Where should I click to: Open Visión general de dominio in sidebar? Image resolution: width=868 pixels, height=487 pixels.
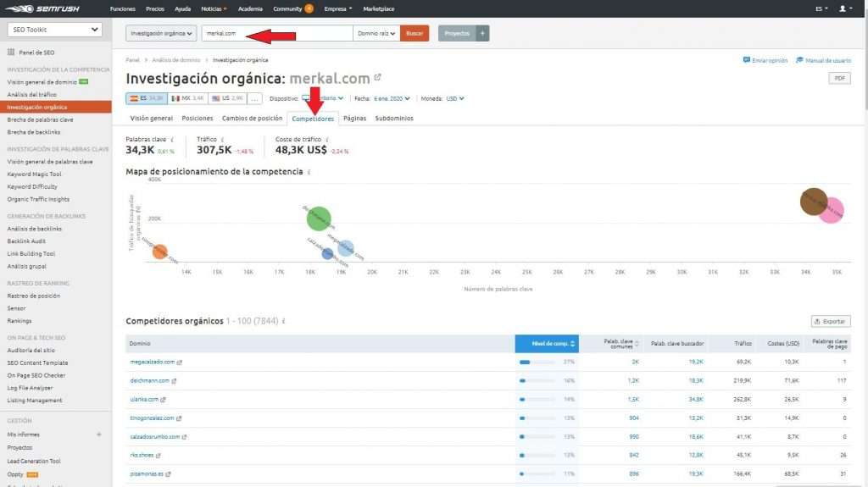point(42,82)
